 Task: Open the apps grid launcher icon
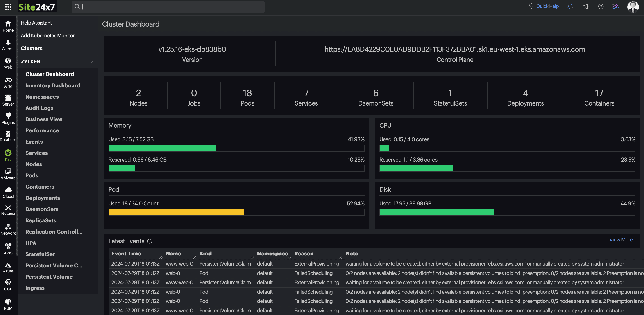pyautogui.click(x=8, y=7)
